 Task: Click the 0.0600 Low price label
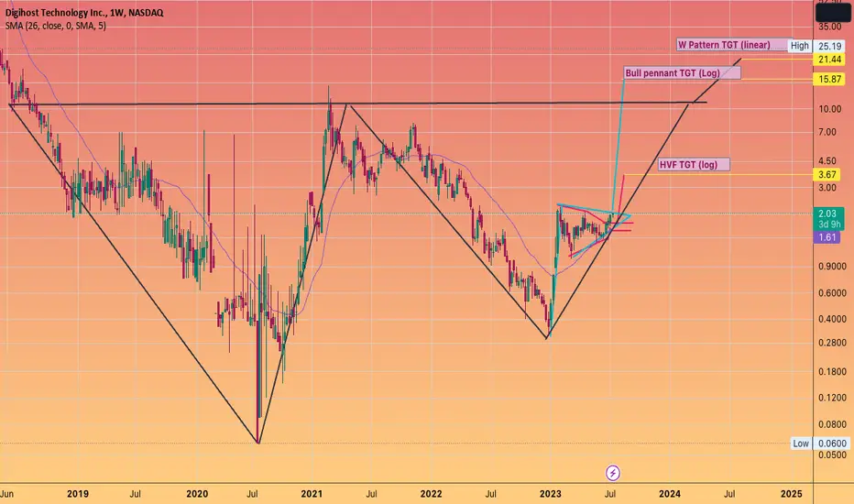point(833,444)
